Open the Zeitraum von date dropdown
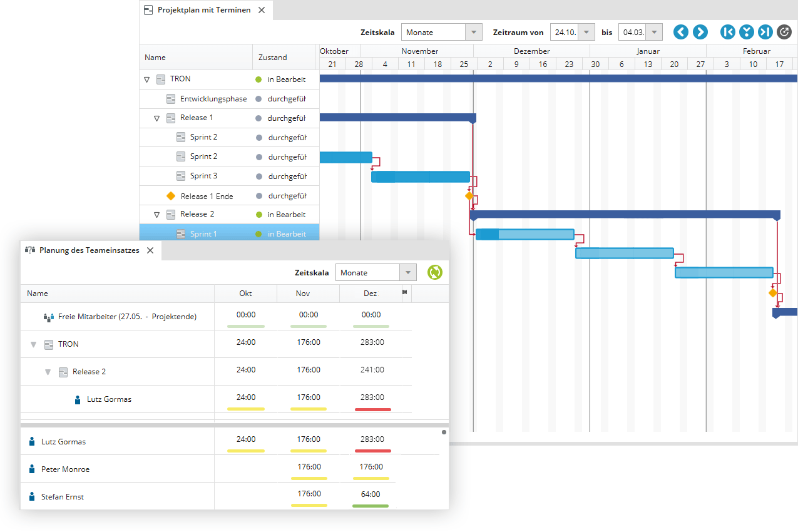Image resolution: width=798 pixels, height=532 pixels. point(586,32)
